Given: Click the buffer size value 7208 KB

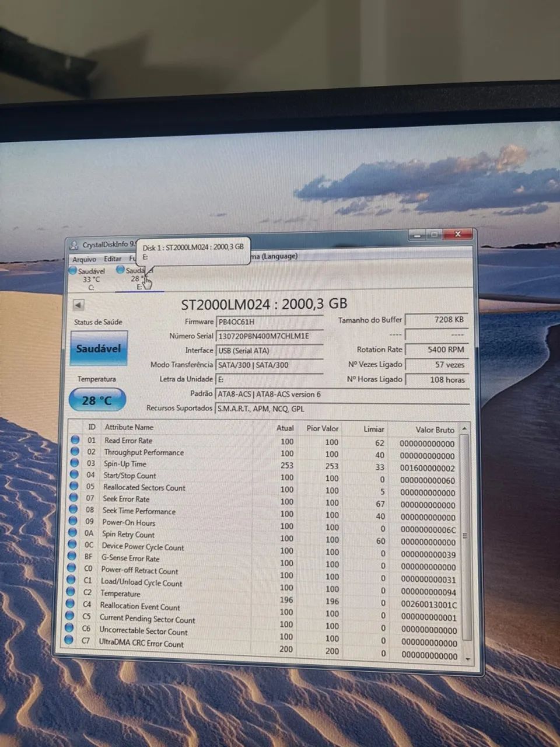Looking at the screenshot, I should [436, 320].
